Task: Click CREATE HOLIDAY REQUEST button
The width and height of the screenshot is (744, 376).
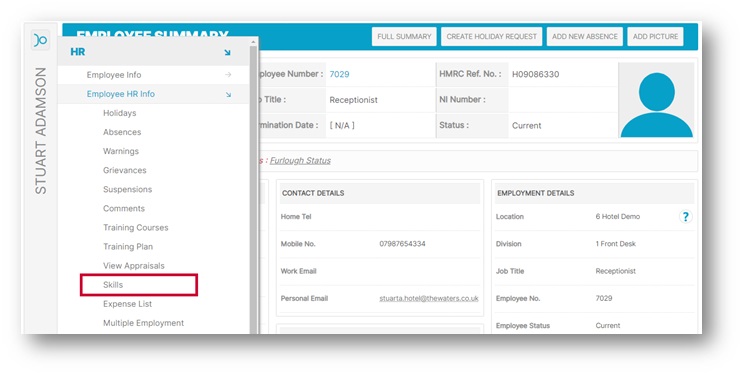Action: coord(492,37)
